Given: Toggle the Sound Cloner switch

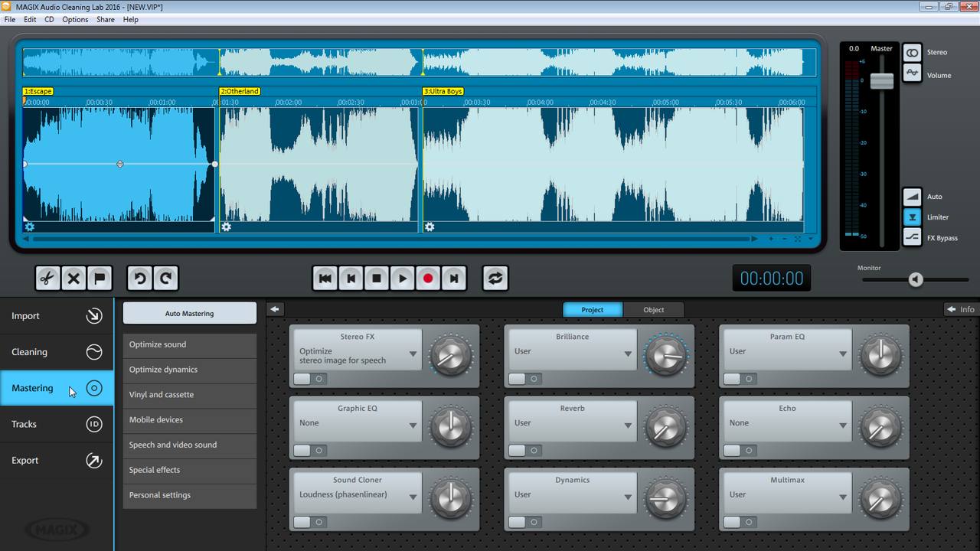Looking at the screenshot, I should pyautogui.click(x=310, y=523).
